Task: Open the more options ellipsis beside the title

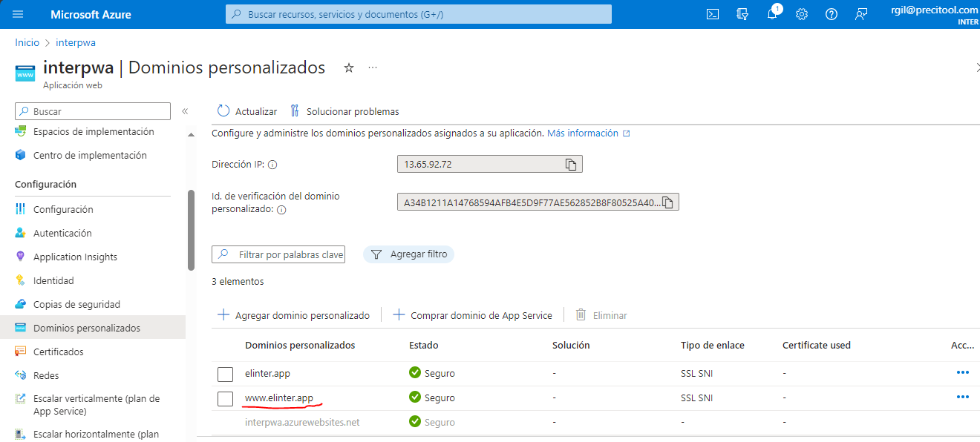Action: click(x=373, y=67)
